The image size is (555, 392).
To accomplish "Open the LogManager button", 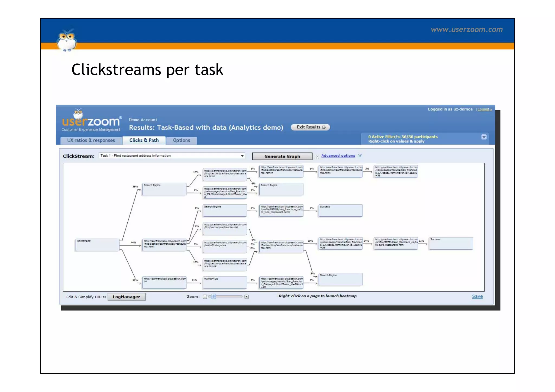I will pyautogui.click(x=126, y=297).
